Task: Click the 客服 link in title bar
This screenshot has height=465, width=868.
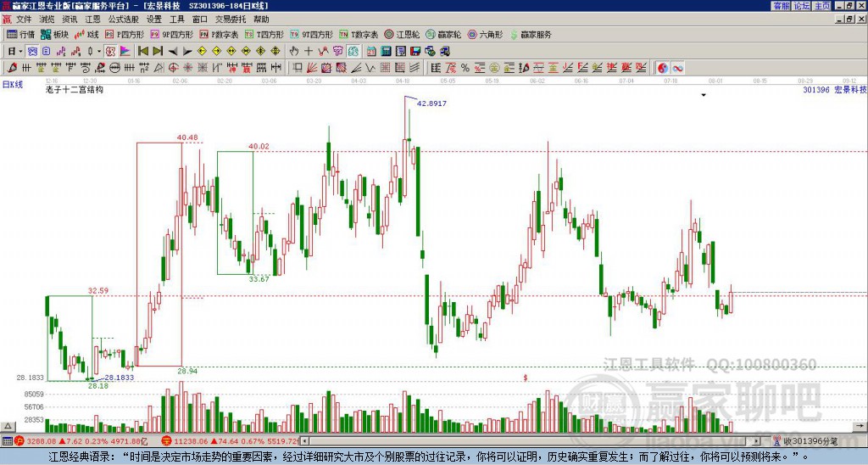Action: coord(781,6)
